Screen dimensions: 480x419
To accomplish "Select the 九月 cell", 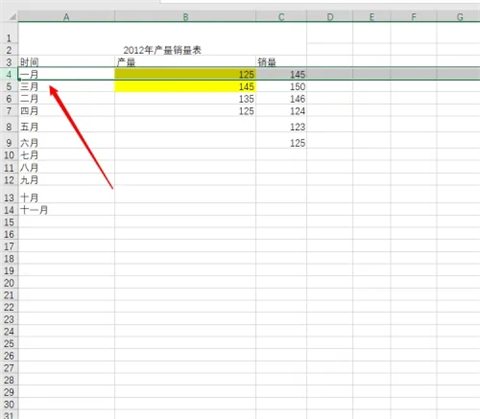I will click(66, 180).
